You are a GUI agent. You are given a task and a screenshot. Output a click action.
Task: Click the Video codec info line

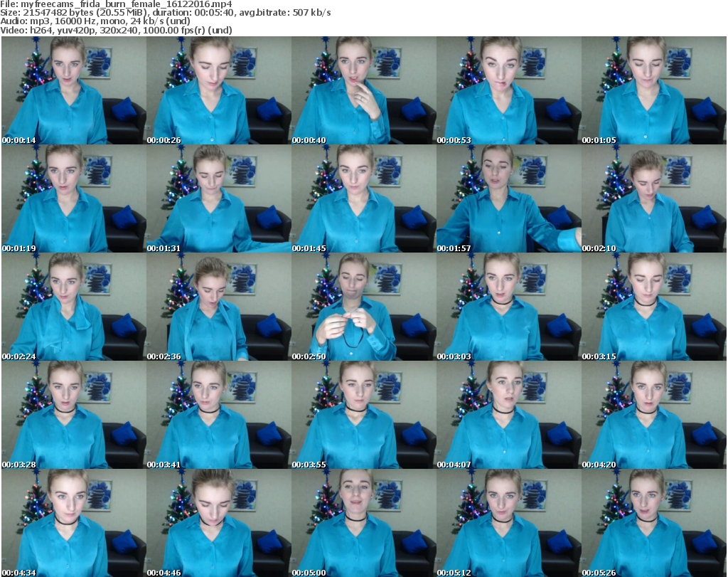tap(117, 31)
